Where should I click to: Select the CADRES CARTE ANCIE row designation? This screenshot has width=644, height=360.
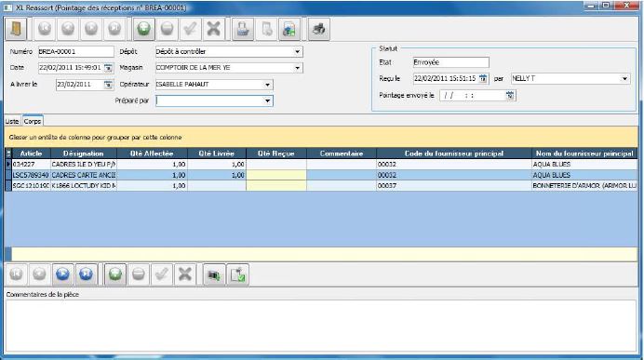[84, 175]
